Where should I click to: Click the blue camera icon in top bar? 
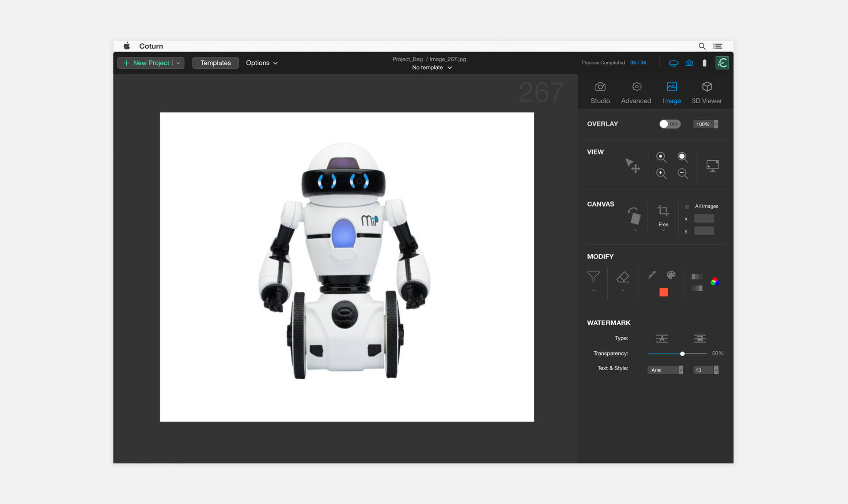[689, 63]
